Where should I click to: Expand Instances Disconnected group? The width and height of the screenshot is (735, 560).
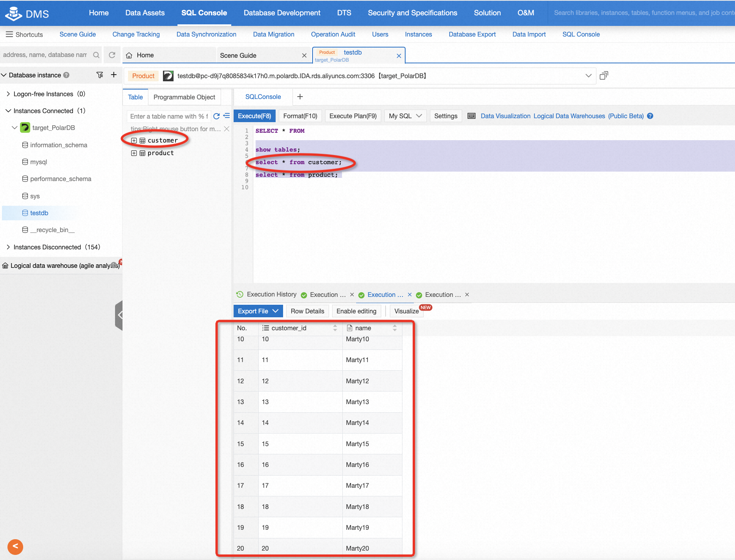click(8, 247)
